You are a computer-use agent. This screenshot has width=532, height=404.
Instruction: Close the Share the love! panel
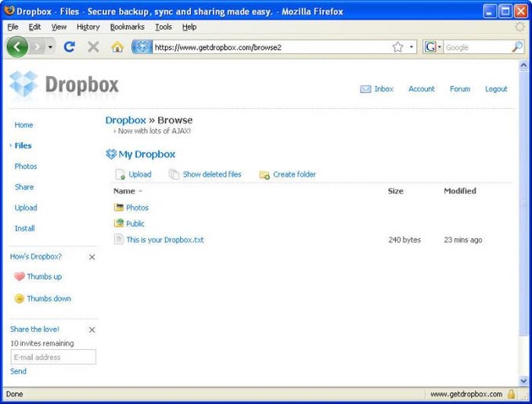92,330
